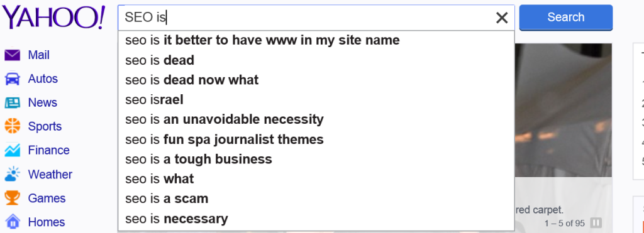644x233 pixels.
Task: Click the Finance chart icon
Action: (13, 150)
